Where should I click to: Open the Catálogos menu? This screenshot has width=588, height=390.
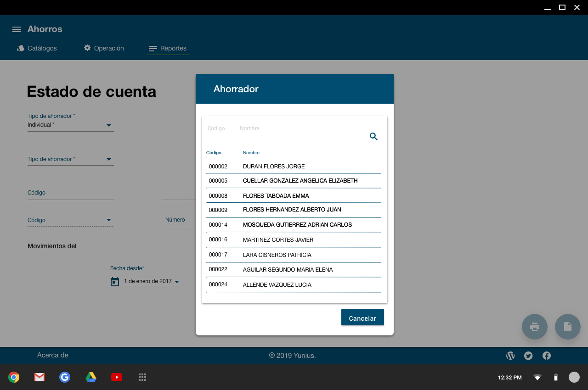(37, 48)
